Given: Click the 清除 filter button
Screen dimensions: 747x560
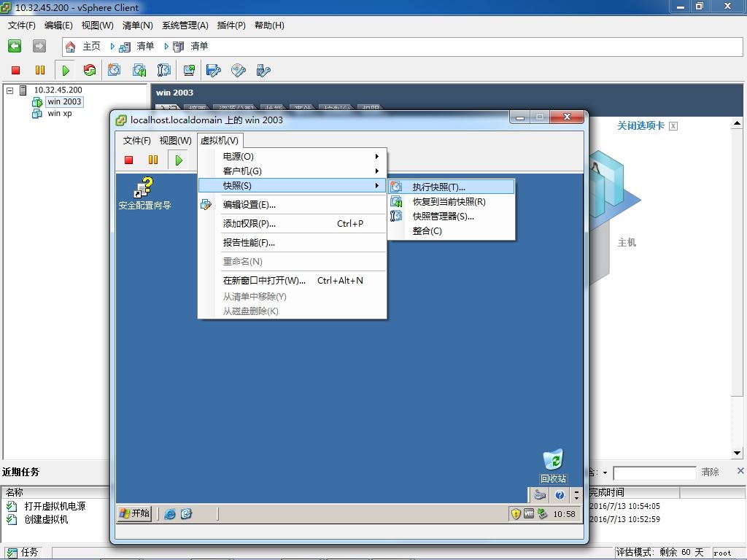Looking at the screenshot, I should (710, 472).
